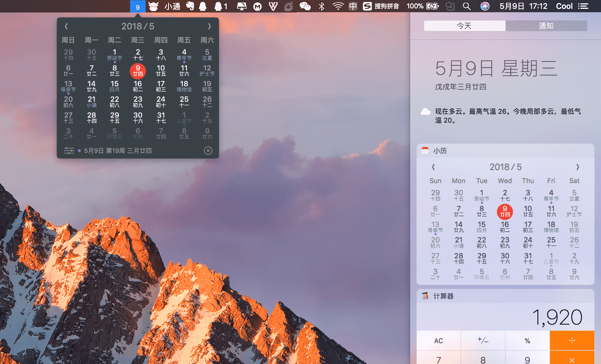Go to next month in dark calendar popup

[x=209, y=26]
